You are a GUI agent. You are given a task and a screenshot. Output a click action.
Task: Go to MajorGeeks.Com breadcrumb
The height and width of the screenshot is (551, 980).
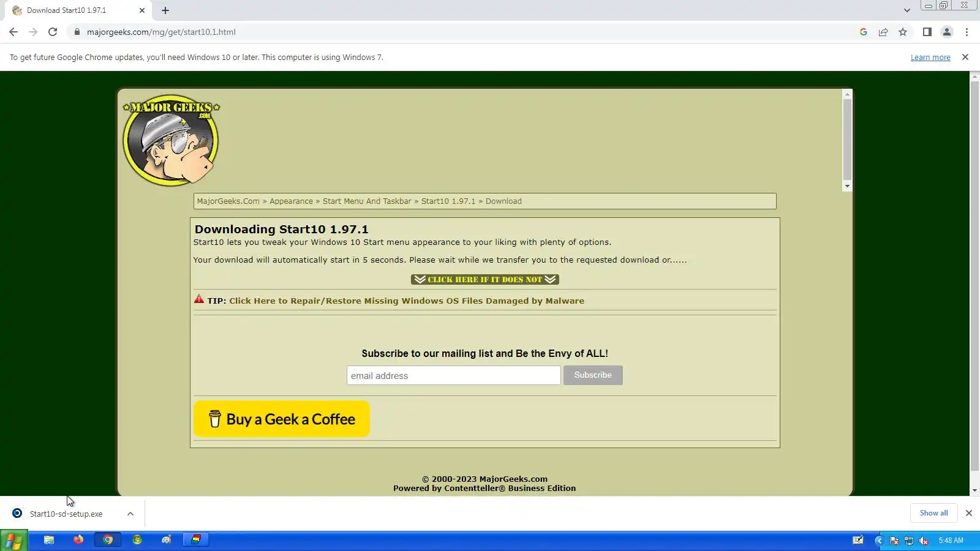pyautogui.click(x=228, y=201)
